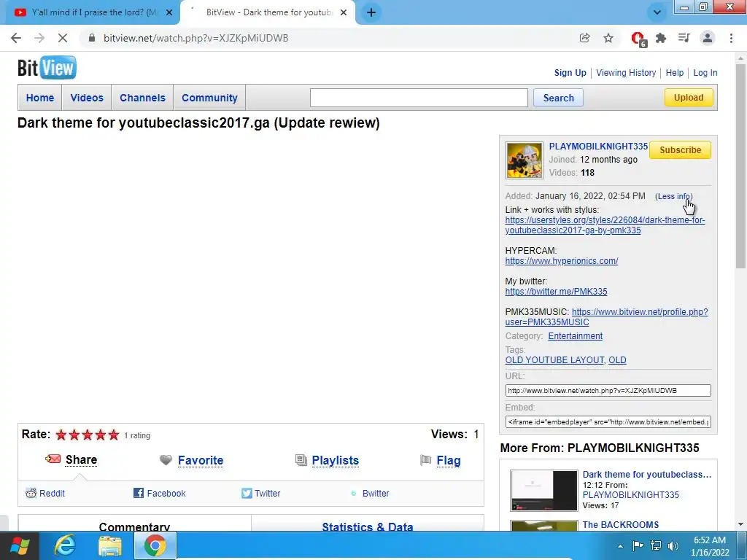The width and height of the screenshot is (747, 560).
Task: Go back using the browser back arrow
Action: point(16,38)
